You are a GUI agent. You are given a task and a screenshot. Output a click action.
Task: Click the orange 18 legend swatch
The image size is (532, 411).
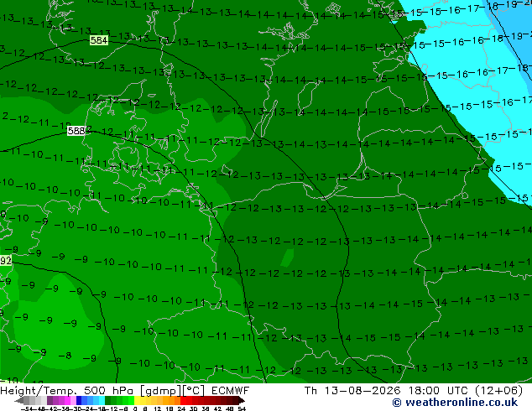point(172,400)
